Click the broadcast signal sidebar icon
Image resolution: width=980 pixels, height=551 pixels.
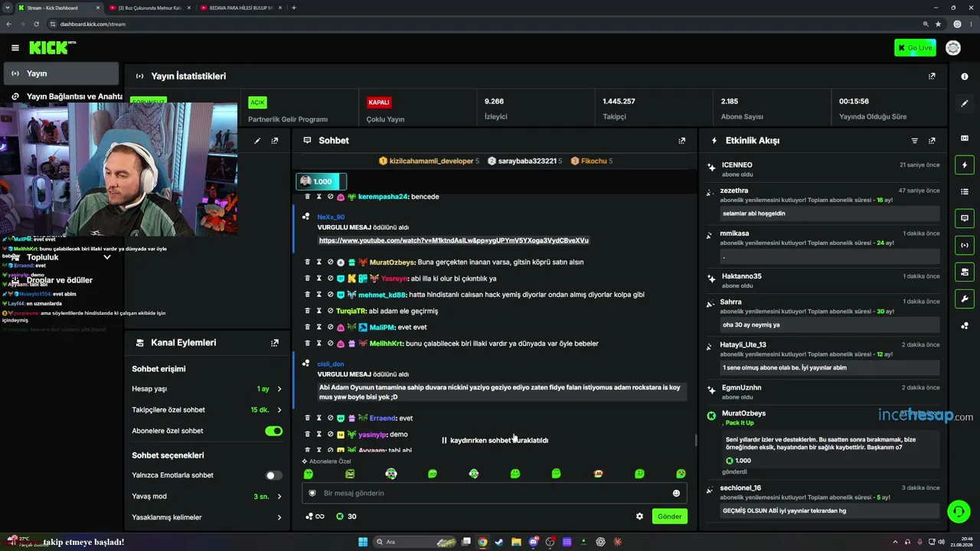click(x=965, y=245)
